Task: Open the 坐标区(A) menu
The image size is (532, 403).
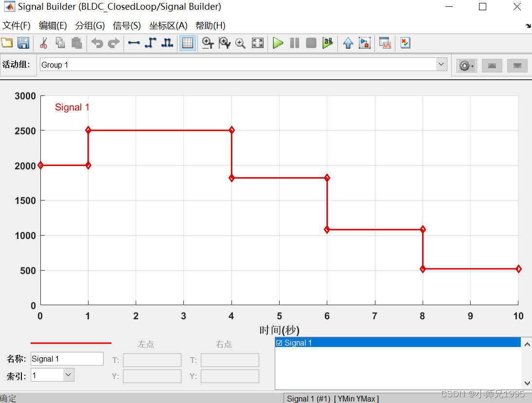Action: pos(168,25)
